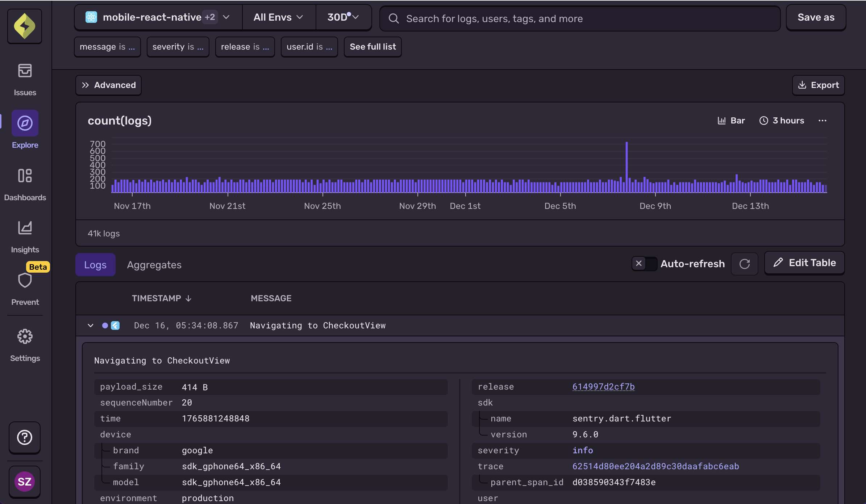Select the Logs tab
This screenshot has height=504, width=866.
coord(95,265)
